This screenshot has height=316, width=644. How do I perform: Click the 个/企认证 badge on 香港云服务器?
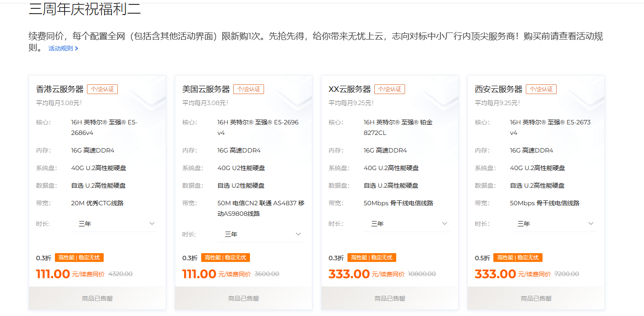102,89
